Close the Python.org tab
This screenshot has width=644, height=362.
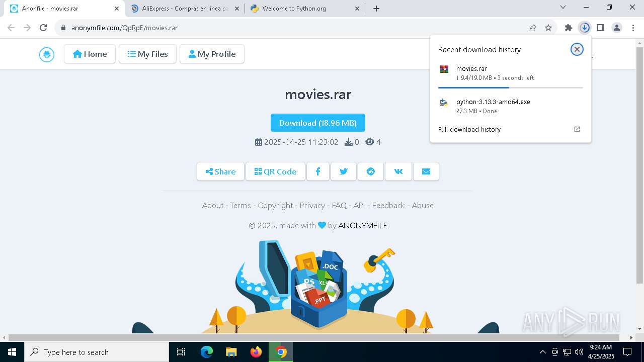click(x=357, y=9)
